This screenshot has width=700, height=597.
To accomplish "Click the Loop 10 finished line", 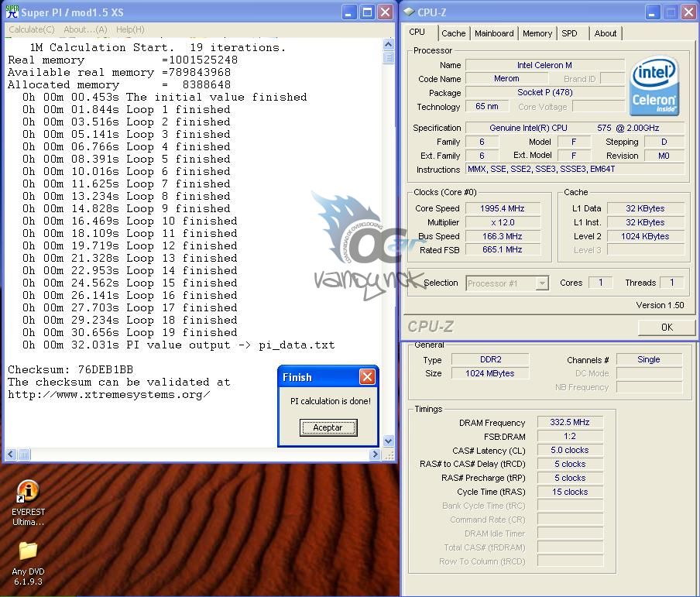I will tap(130, 221).
